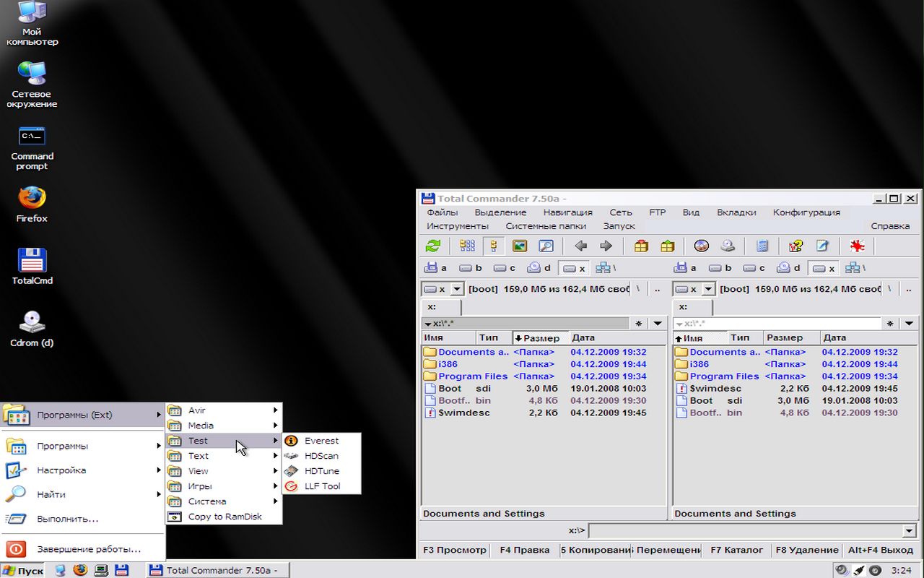Click the green Refresh icon in Total Commander toolbar

pos(432,246)
